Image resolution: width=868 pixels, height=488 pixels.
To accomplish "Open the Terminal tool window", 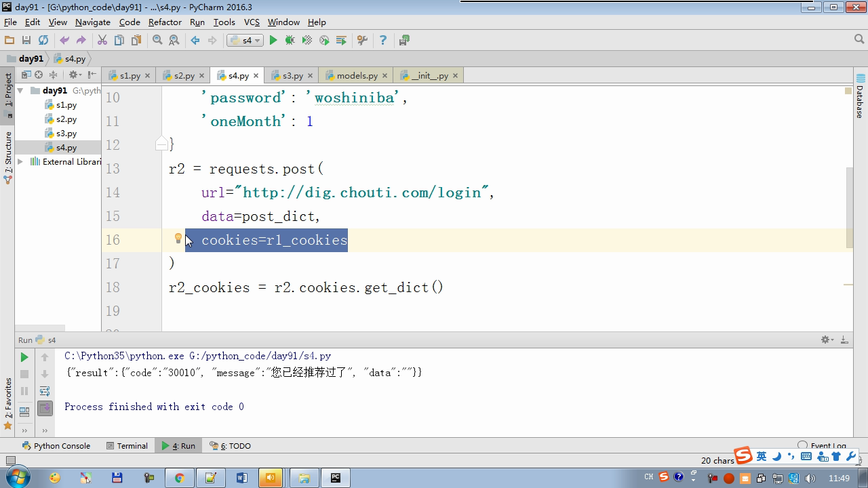I will pos(127,446).
